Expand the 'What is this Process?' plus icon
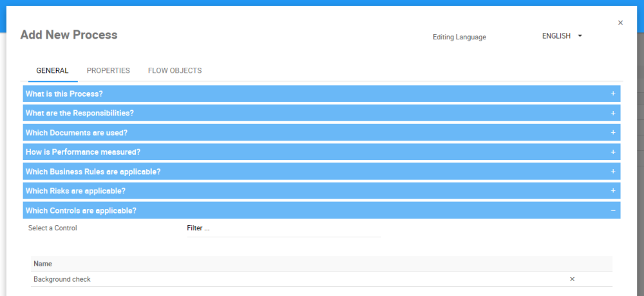 point(613,94)
